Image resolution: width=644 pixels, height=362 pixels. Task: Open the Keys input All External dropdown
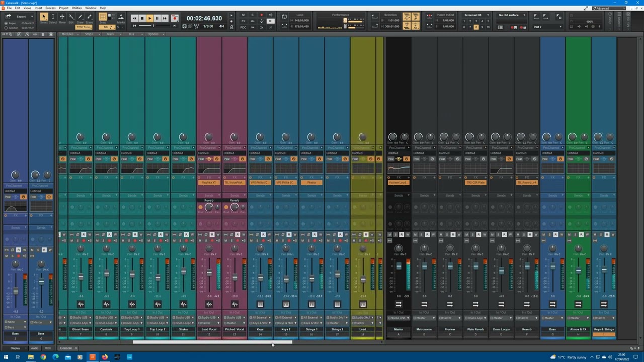point(260,318)
